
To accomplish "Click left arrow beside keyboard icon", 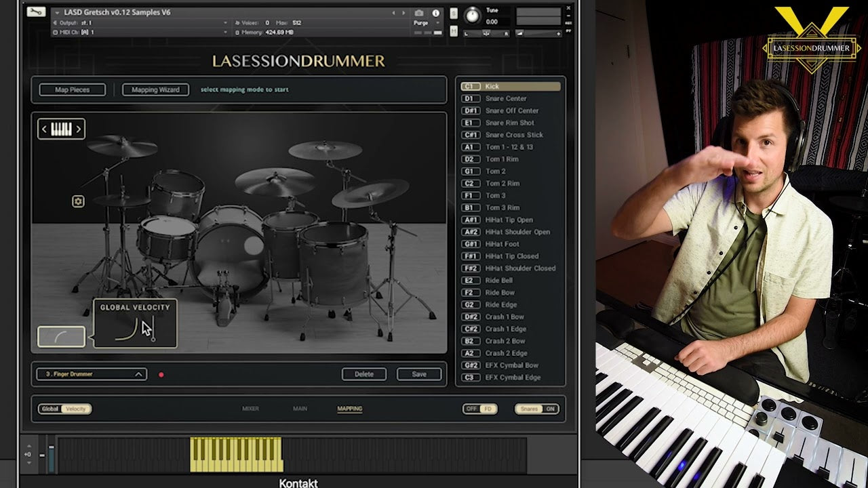I will (44, 129).
